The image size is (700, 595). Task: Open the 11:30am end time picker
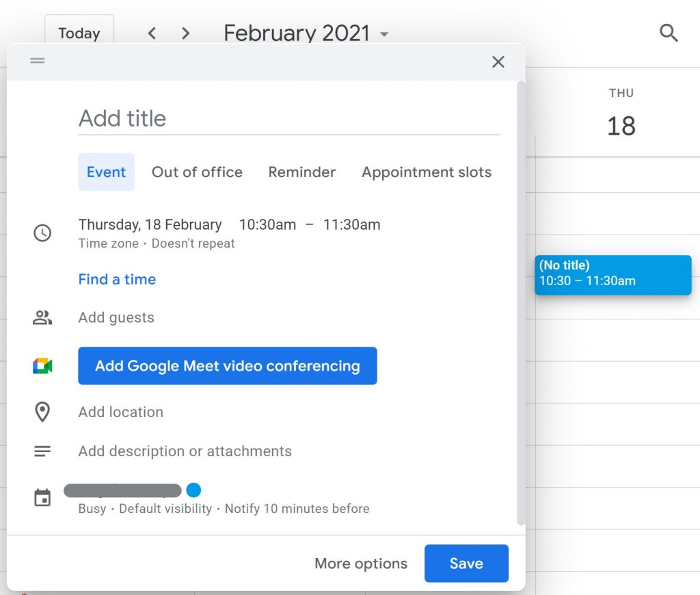pyautogui.click(x=351, y=224)
